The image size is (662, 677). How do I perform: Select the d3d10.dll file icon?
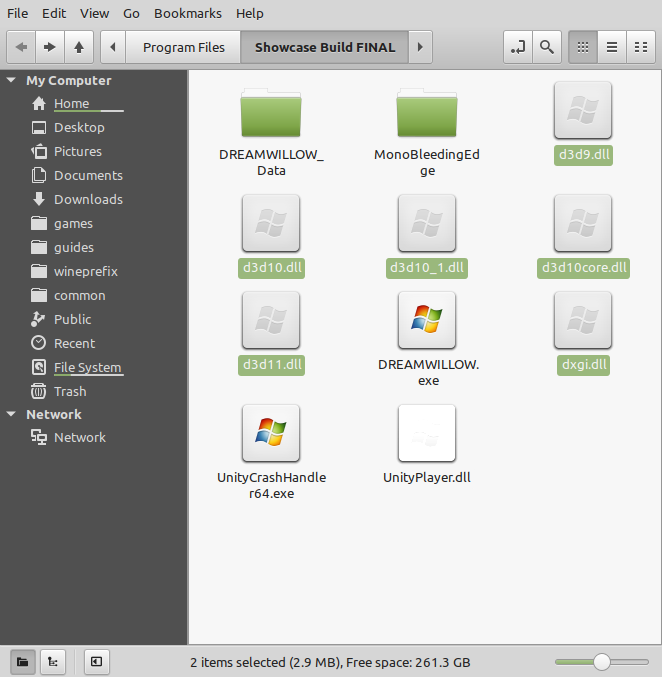pos(271,223)
